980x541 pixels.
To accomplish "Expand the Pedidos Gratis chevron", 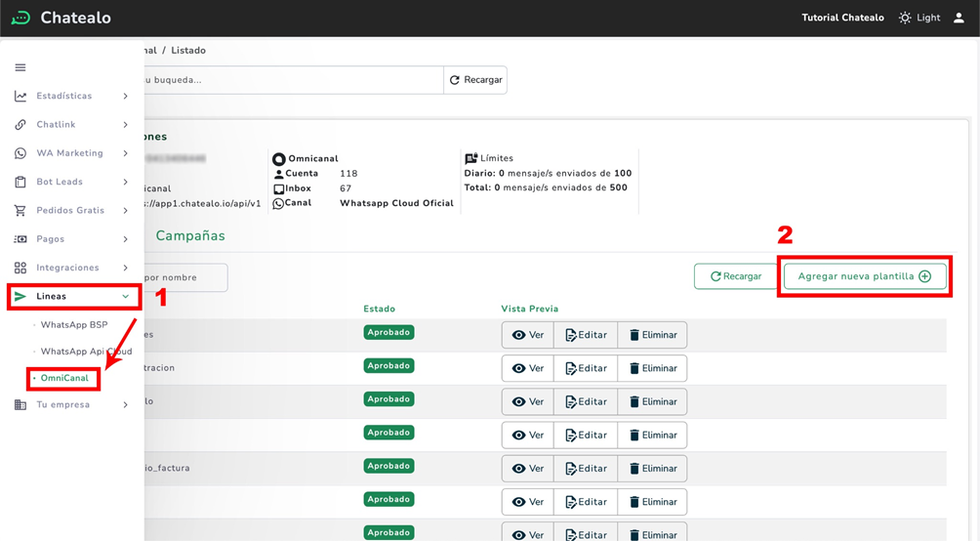I will [x=126, y=211].
